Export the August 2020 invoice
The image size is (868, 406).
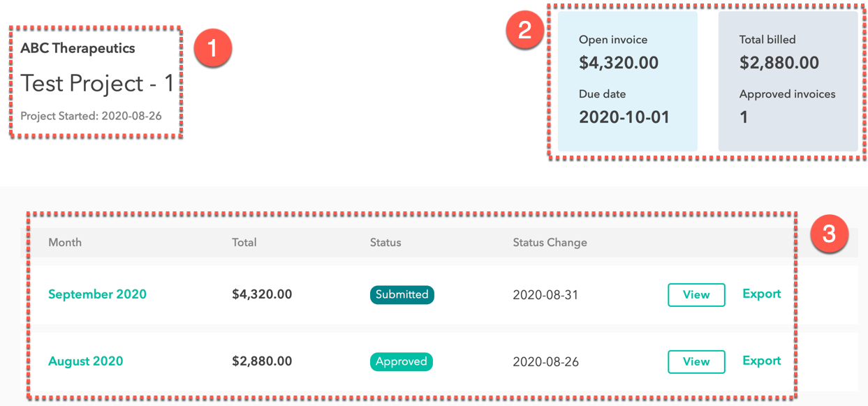[761, 361]
